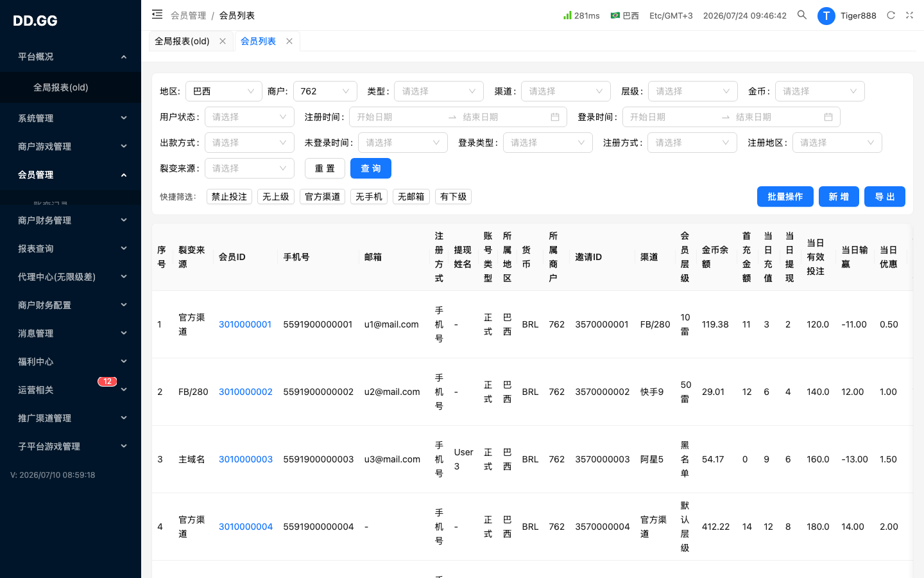Toggle quick filter 无手机
The width and height of the screenshot is (924, 578).
369,197
